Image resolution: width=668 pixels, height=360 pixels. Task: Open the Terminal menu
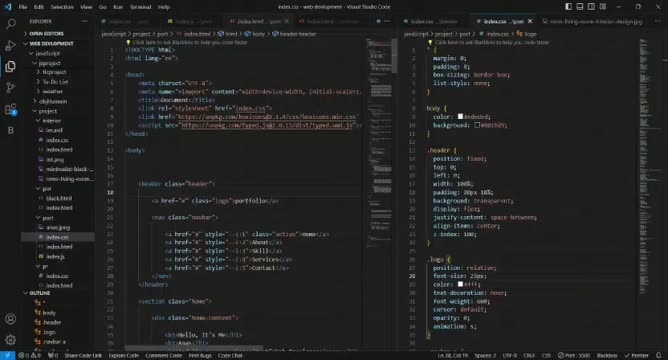coord(141,7)
